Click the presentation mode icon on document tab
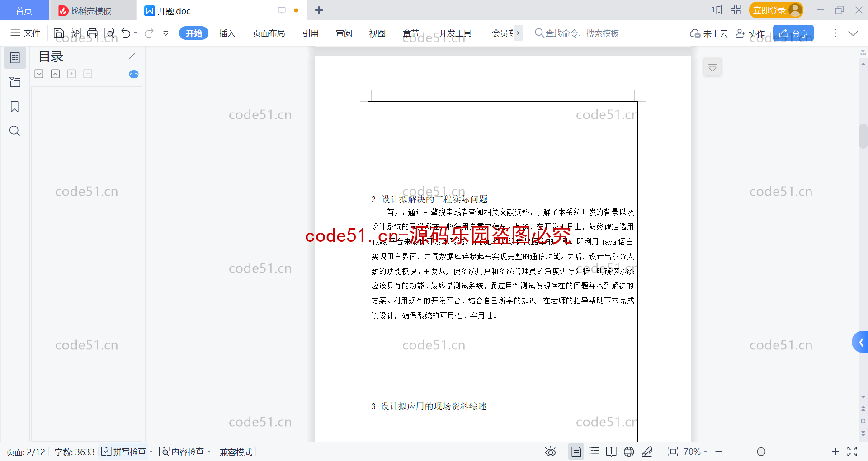868x461 pixels. pyautogui.click(x=282, y=10)
